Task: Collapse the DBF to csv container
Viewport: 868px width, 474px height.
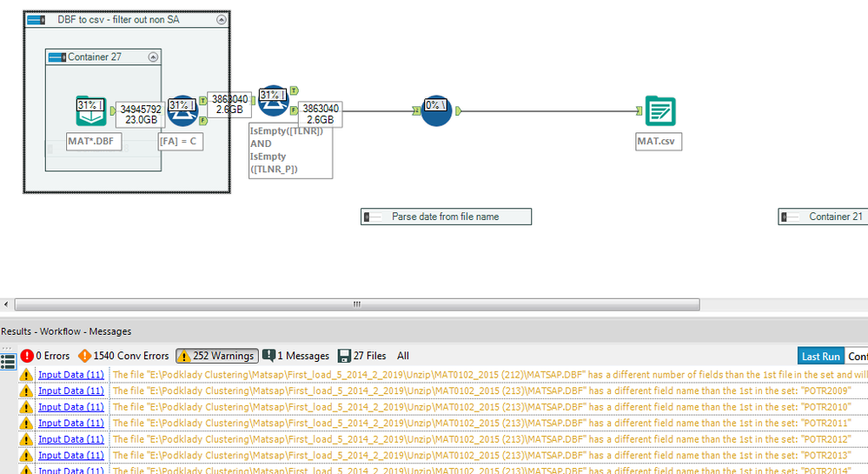Action: (222, 20)
